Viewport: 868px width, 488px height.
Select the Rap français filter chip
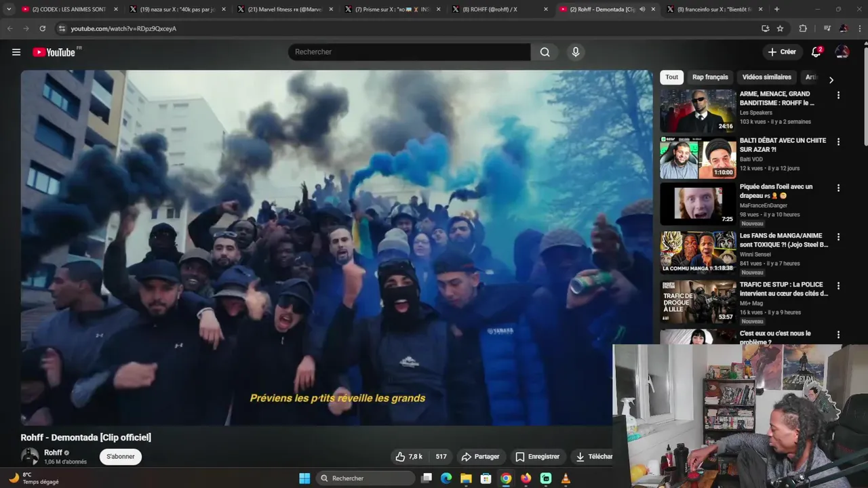[710, 77]
